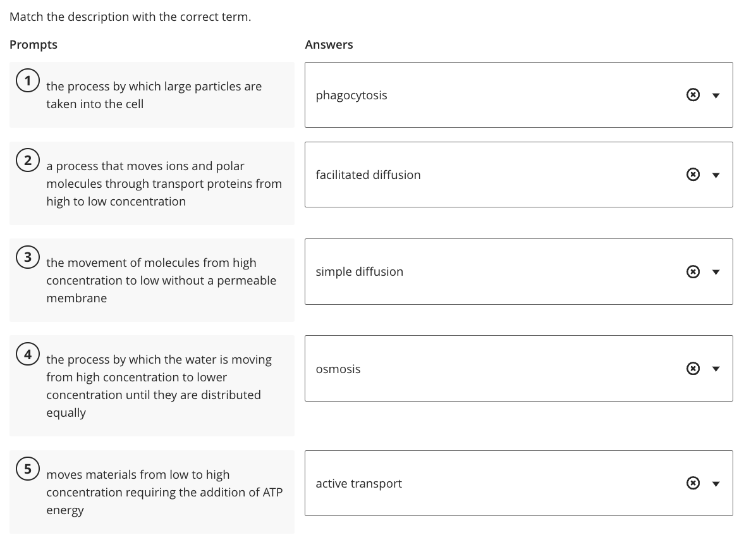Click the Prompts column heading

[x=33, y=44]
